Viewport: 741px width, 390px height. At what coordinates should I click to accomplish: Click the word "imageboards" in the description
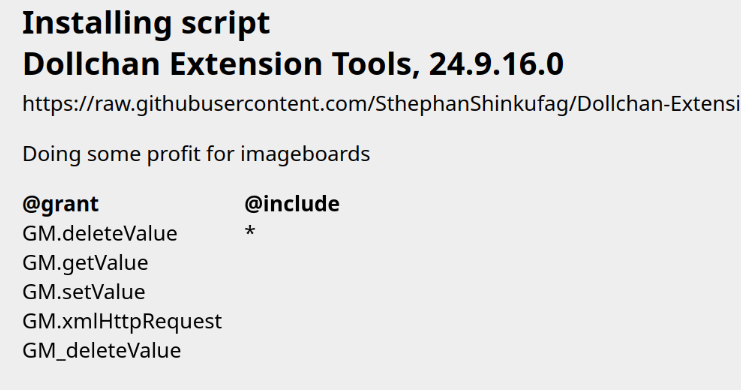[305, 155]
